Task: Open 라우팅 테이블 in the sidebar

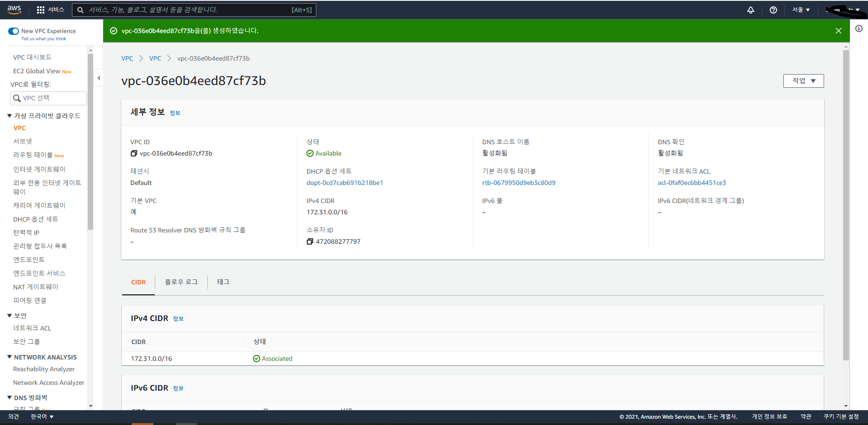Action: click(33, 155)
